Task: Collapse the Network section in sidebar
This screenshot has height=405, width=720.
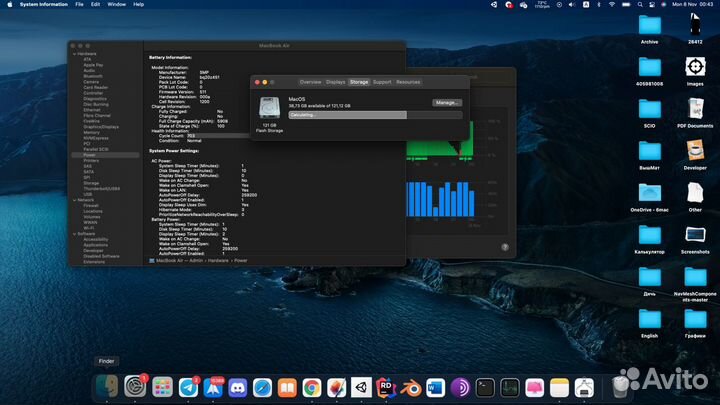Action: pos(74,200)
